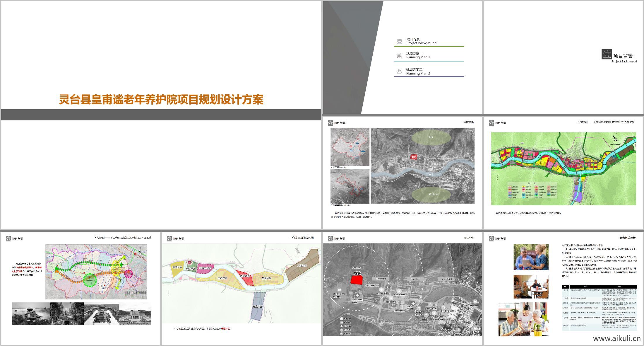Image resolution: width=644 pixels, height=346 pixels.
Task: Click the large 壹 badge beside 项目背景 section title
Action: pos(607,54)
